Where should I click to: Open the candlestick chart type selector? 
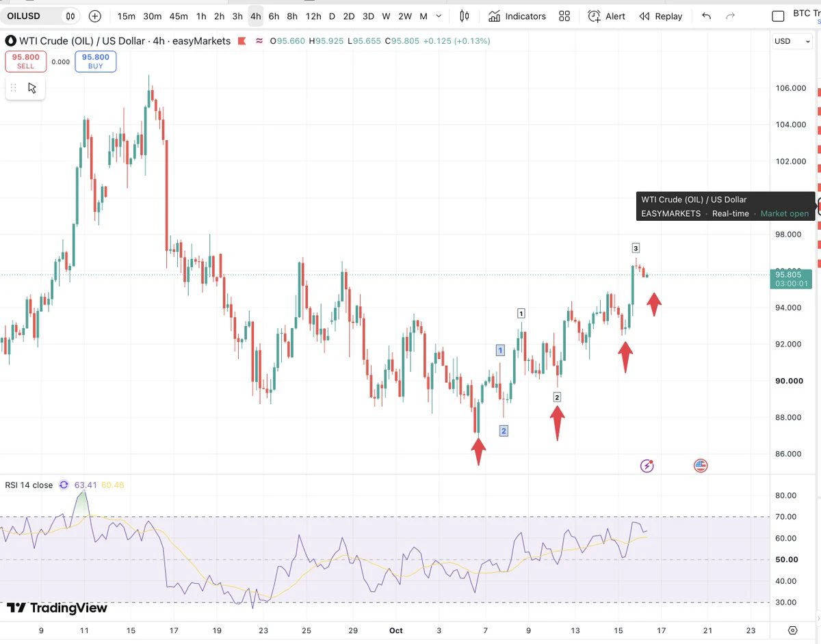point(465,16)
